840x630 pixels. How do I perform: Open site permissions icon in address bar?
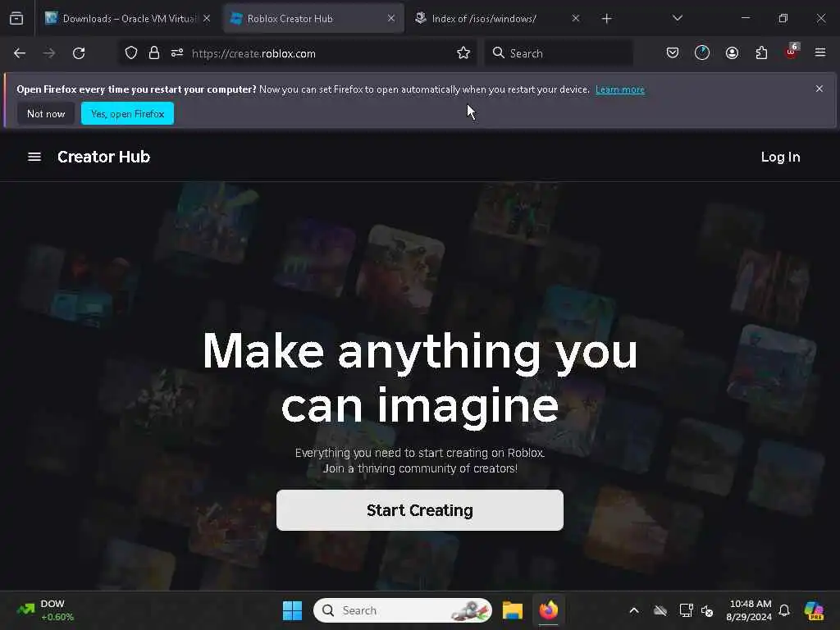tap(177, 53)
